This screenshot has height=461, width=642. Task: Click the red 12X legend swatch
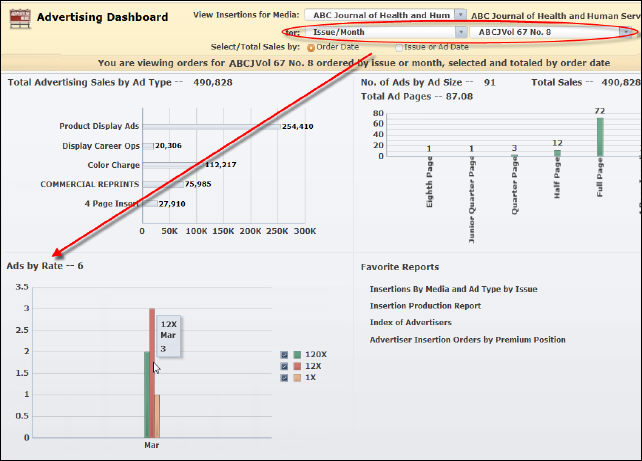click(x=298, y=366)
